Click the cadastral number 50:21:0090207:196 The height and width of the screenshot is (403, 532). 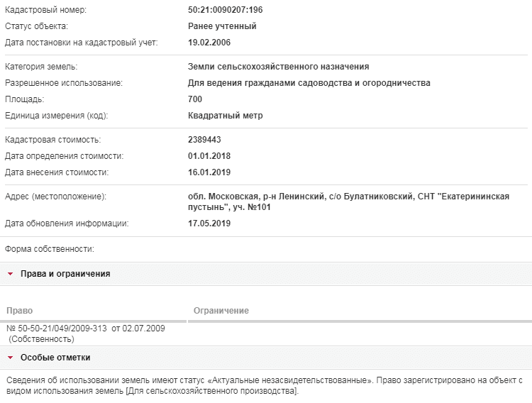tap(226, 10)
